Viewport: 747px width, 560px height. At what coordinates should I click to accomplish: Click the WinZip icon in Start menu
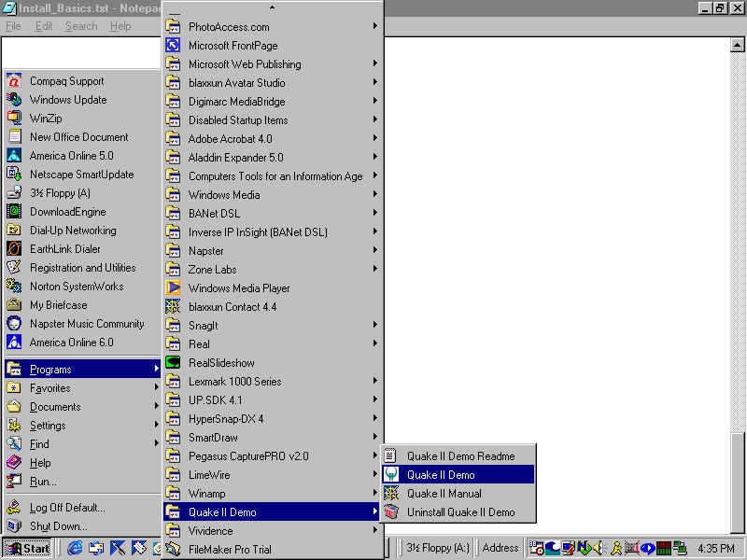point(14,119)
